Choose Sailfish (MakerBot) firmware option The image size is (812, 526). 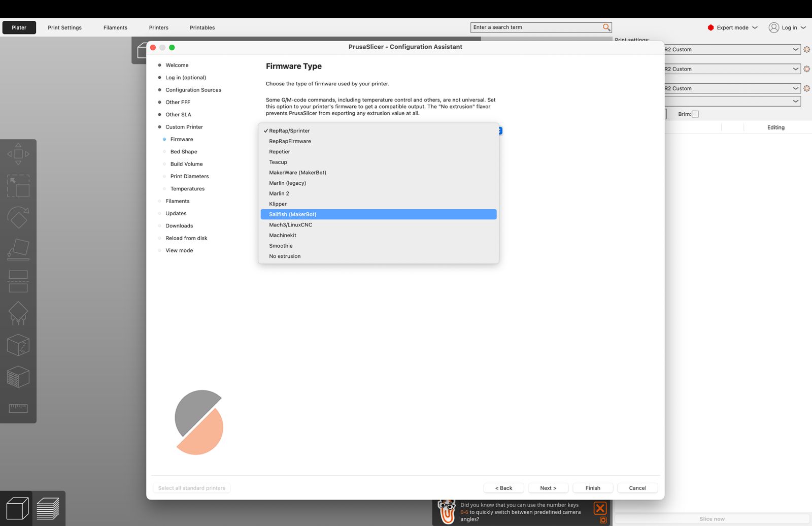click(293, 214)
